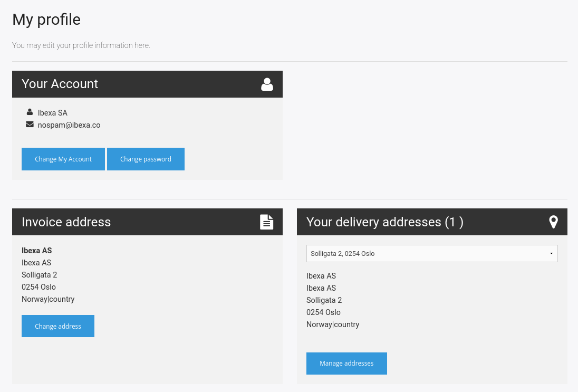
Task: Click the Change password button
Action: pos(146,159)
